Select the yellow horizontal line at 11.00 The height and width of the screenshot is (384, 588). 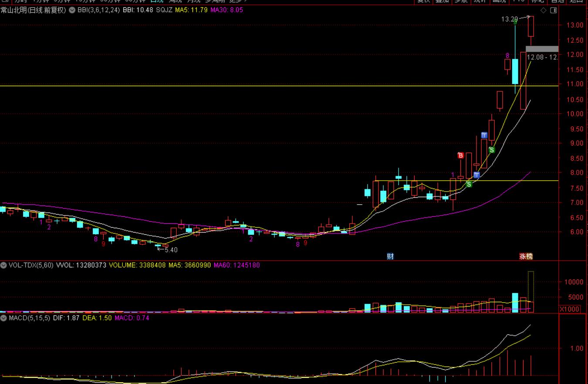[261, 86]
